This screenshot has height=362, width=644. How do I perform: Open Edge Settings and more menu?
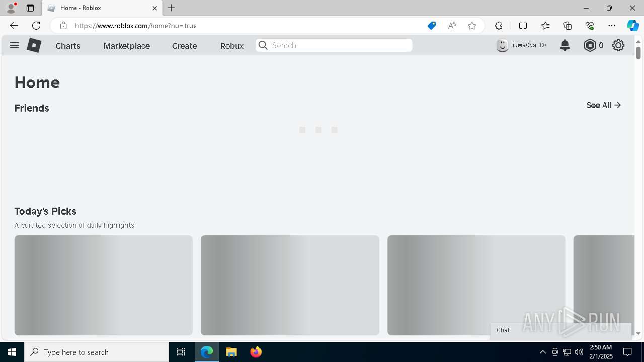[612, 26]
